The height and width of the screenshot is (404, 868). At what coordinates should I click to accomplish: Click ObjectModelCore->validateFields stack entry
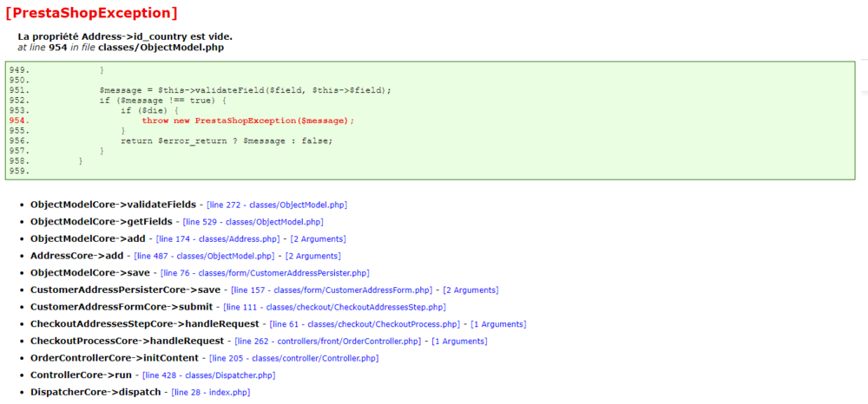pos(113,205)
